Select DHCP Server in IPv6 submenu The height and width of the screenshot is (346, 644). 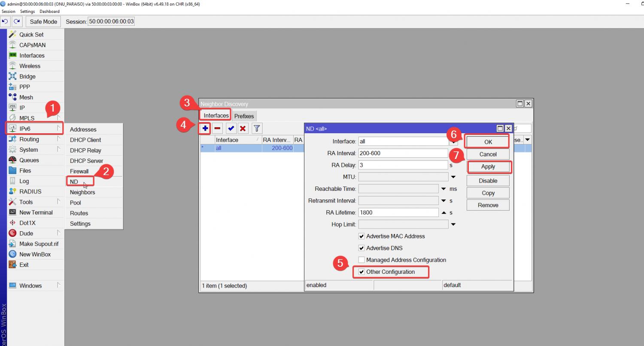(x=86, y=161)
